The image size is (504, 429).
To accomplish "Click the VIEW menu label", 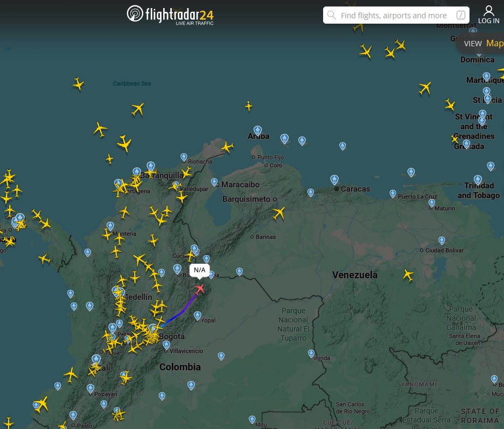I will click(473, 43).
